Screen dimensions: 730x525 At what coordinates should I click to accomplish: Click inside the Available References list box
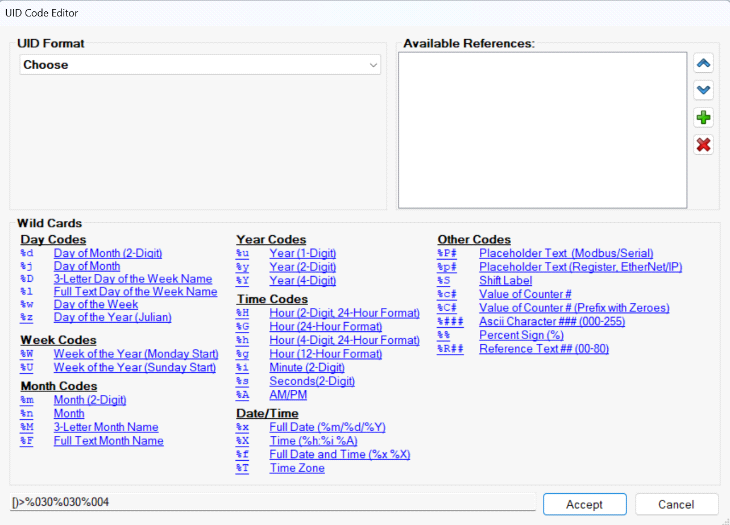click(x=542, y=130)
